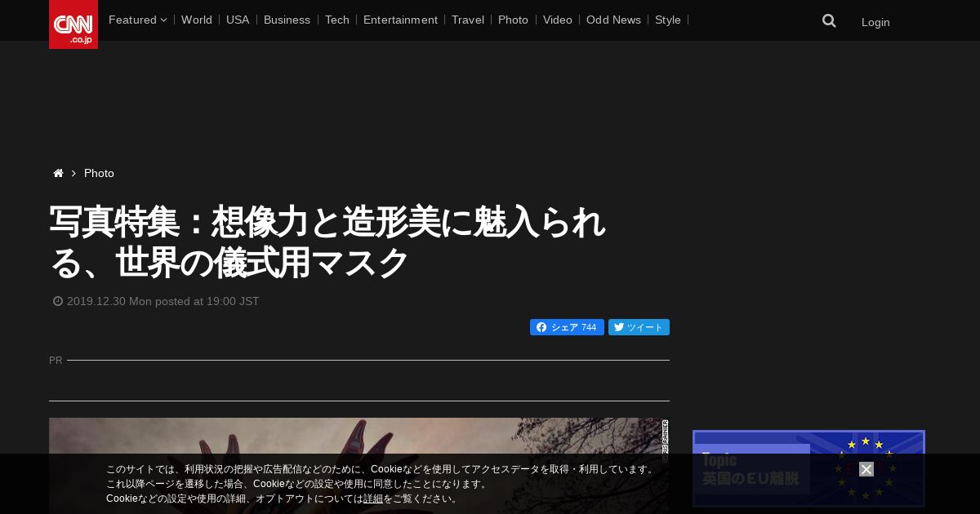The width and height of the screenshot is (980, 514).
Task: Expand the Featured dropdown menu
Action: pyautogui.click(x=137, y=20)
